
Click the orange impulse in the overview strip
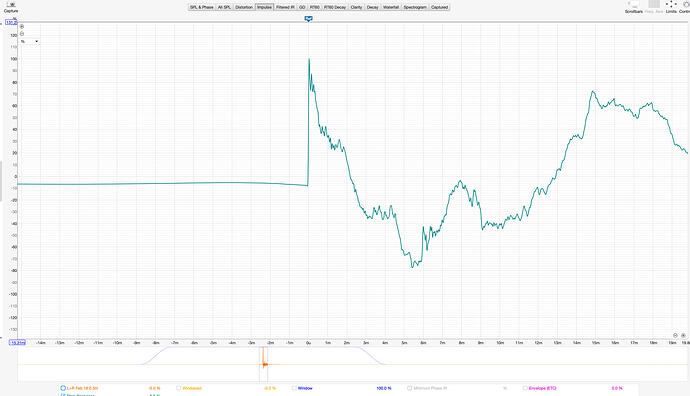click(x=263, y=359)
